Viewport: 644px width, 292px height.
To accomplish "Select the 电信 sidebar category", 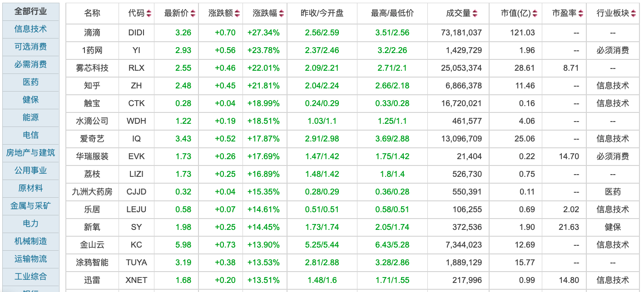I will click(30, 135).
